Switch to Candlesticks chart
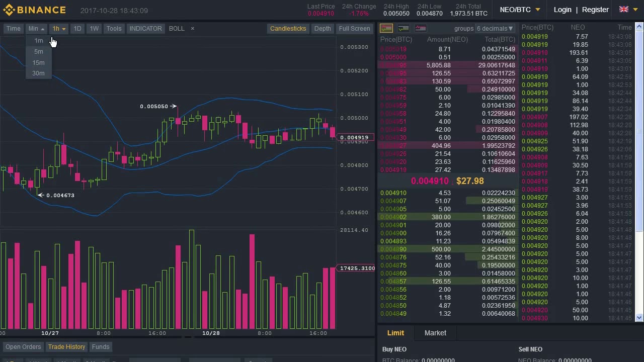Viewport: 644px width, 362px height. point(288,29)
